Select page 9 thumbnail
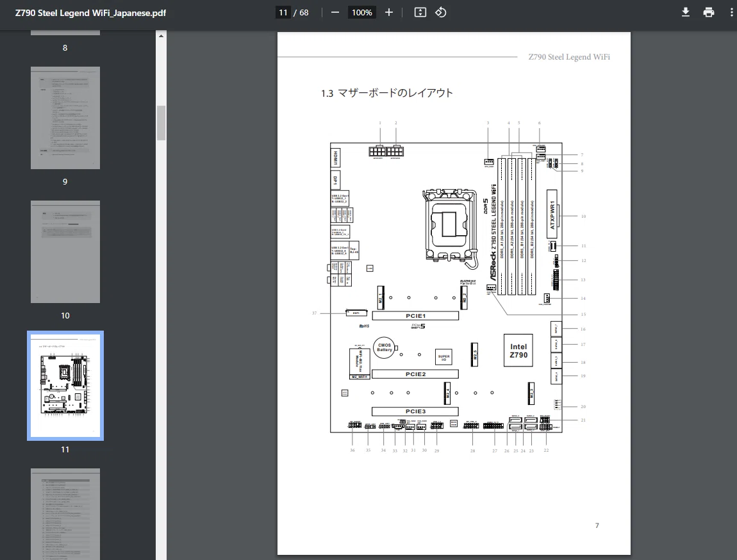This screenshot has height=560, width=737. pyautogui.click(x=65, y=118)
